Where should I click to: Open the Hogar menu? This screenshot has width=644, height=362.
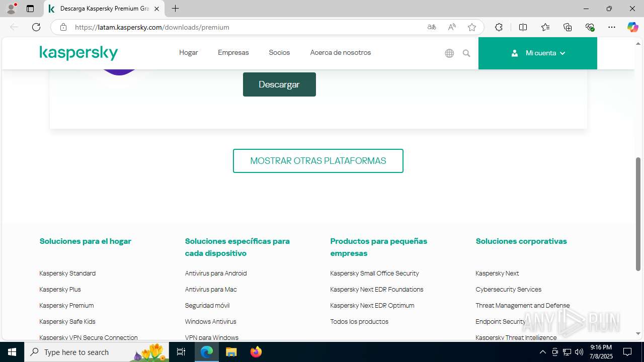[x=189, y=52]
